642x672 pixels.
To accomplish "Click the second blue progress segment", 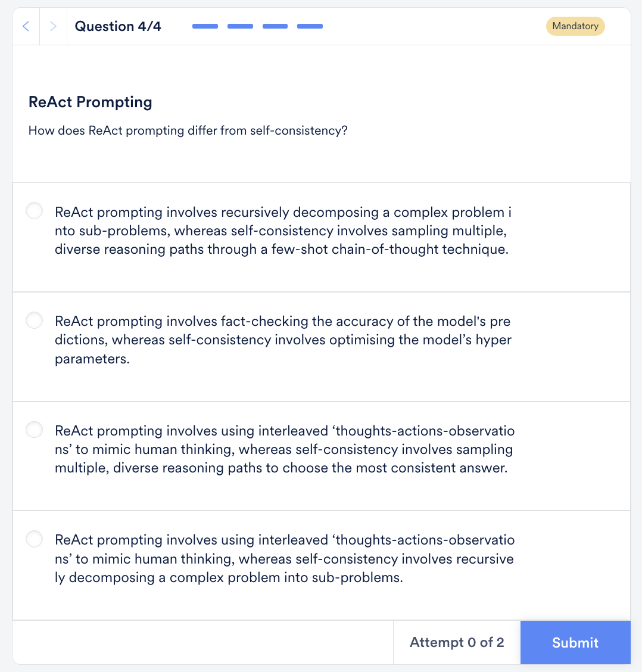I will (x=240, y=26).
